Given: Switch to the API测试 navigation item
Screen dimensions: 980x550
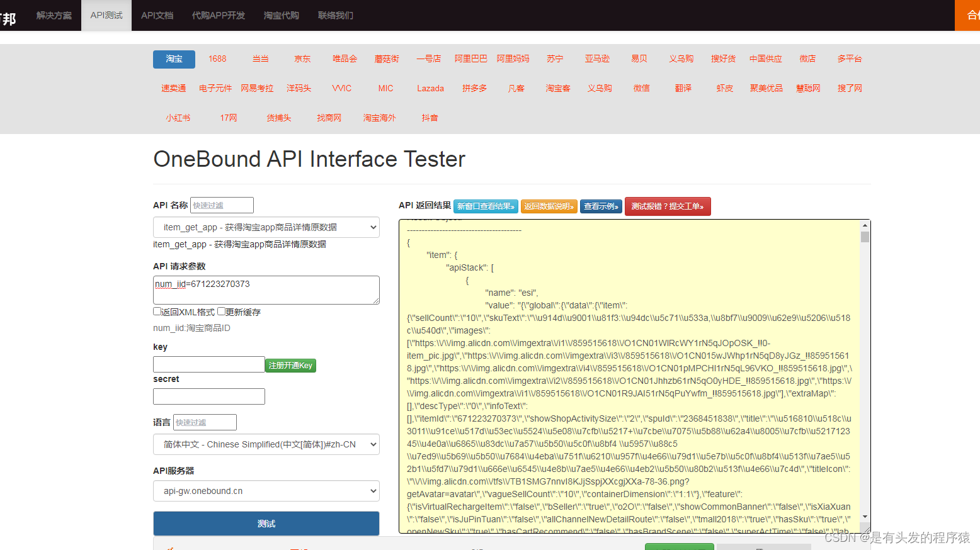Looking at the screenshot, I should pyautogui.click(x=106, y=15).
